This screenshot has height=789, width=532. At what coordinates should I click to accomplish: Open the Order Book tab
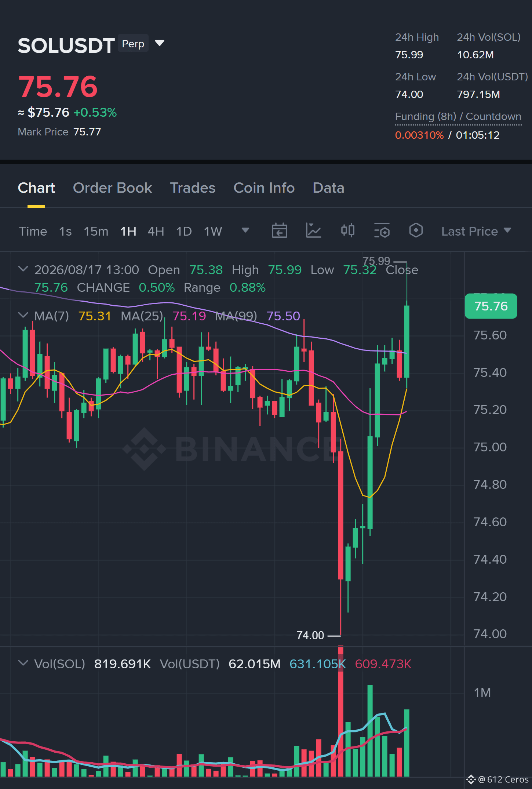(112, 188)
